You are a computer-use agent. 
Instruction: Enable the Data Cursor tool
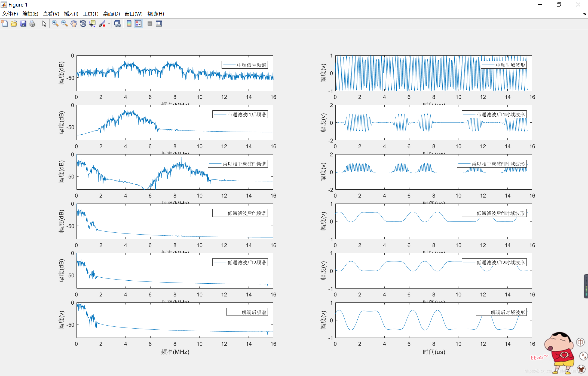[92, 24]
